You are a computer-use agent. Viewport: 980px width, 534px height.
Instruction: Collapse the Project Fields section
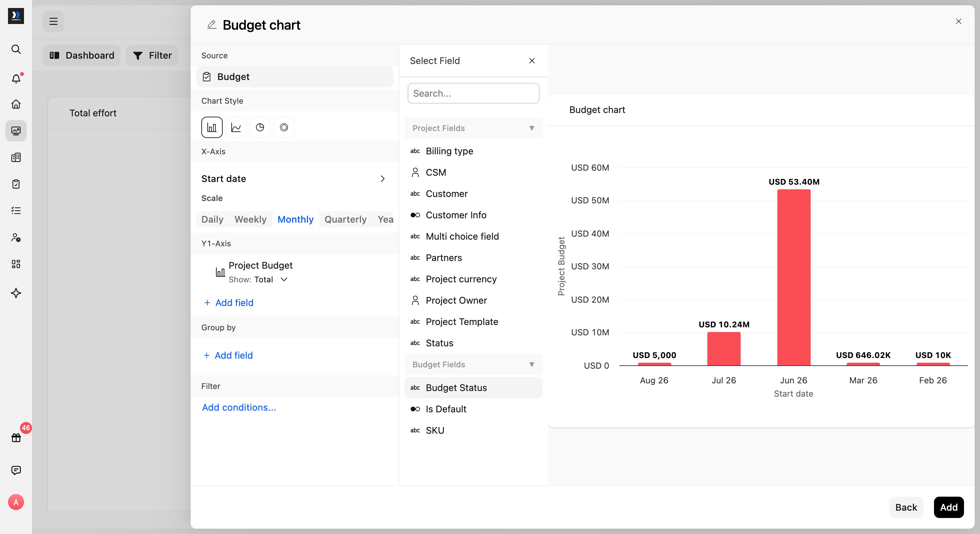coord(474,128)
